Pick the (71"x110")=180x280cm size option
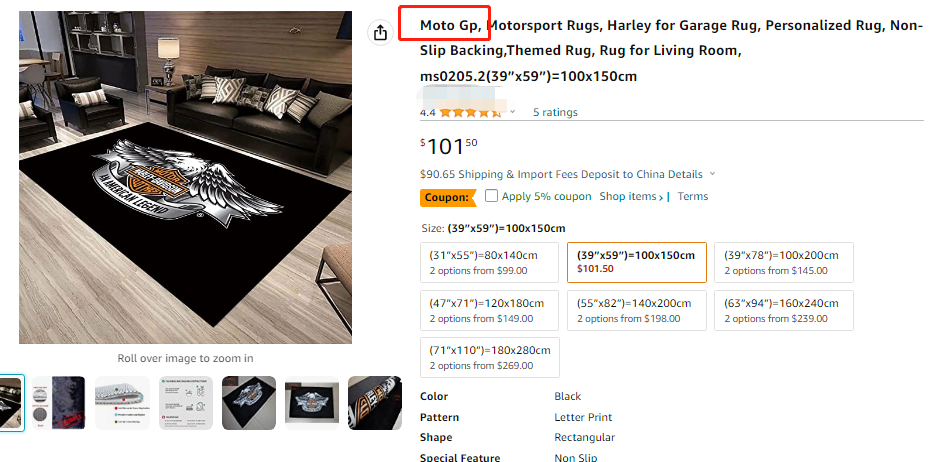Screen dimensions: 941x462 tap(489, 358)
